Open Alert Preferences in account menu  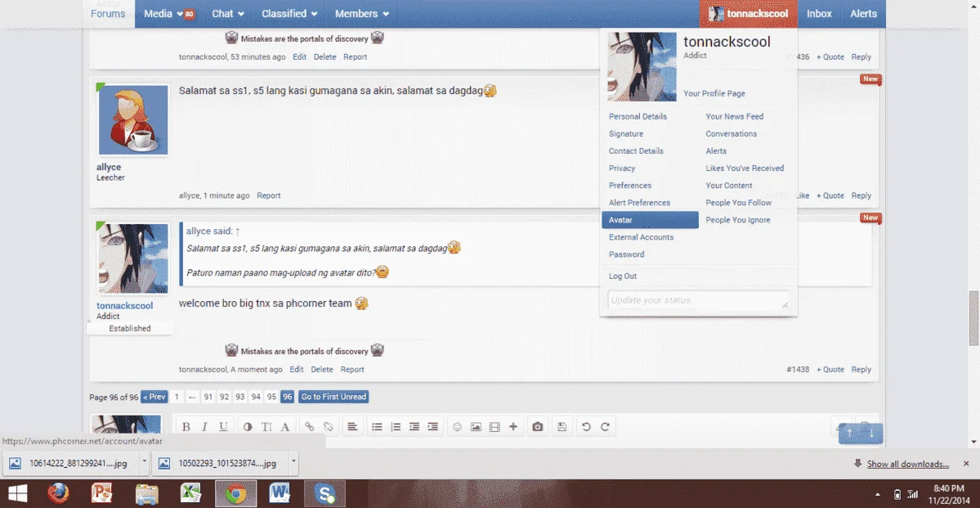point(639,203)
